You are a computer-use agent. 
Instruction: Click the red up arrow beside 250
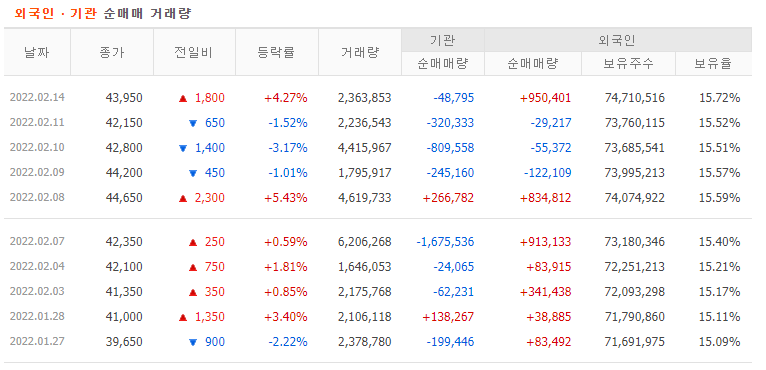pos(193,242)
